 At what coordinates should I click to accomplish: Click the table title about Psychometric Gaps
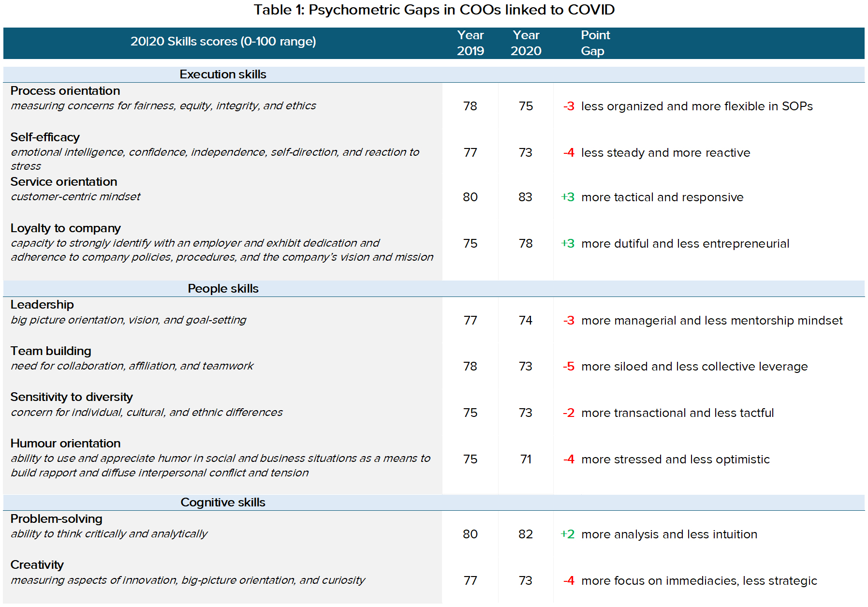[434, 10]
